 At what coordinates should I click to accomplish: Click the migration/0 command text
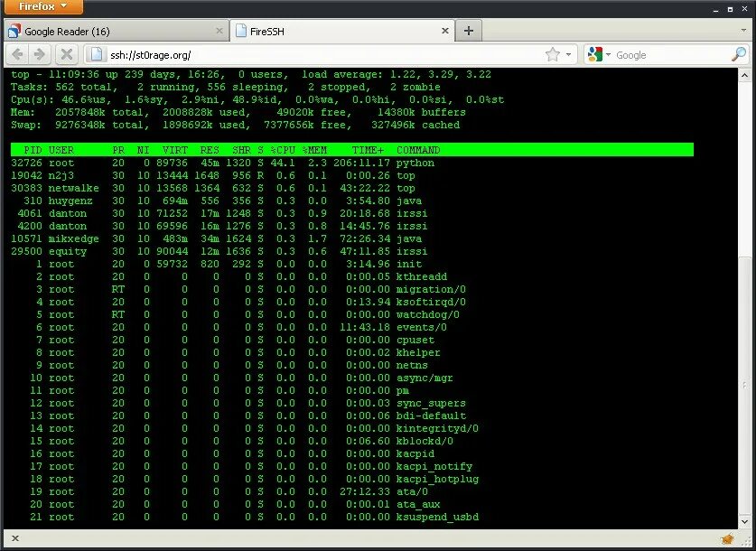click(431, 289)
